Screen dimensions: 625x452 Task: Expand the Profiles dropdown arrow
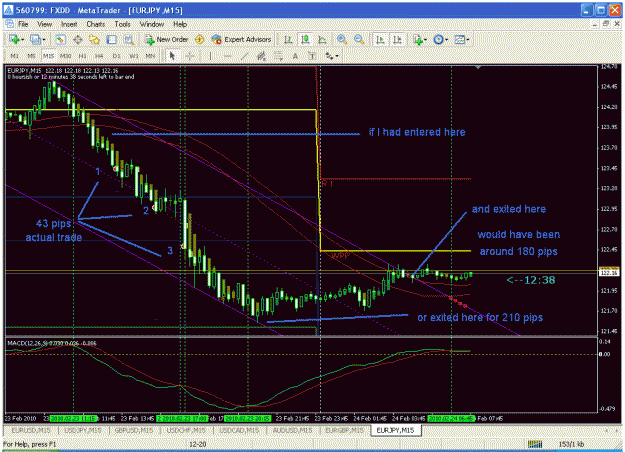(x=43, y=39)
